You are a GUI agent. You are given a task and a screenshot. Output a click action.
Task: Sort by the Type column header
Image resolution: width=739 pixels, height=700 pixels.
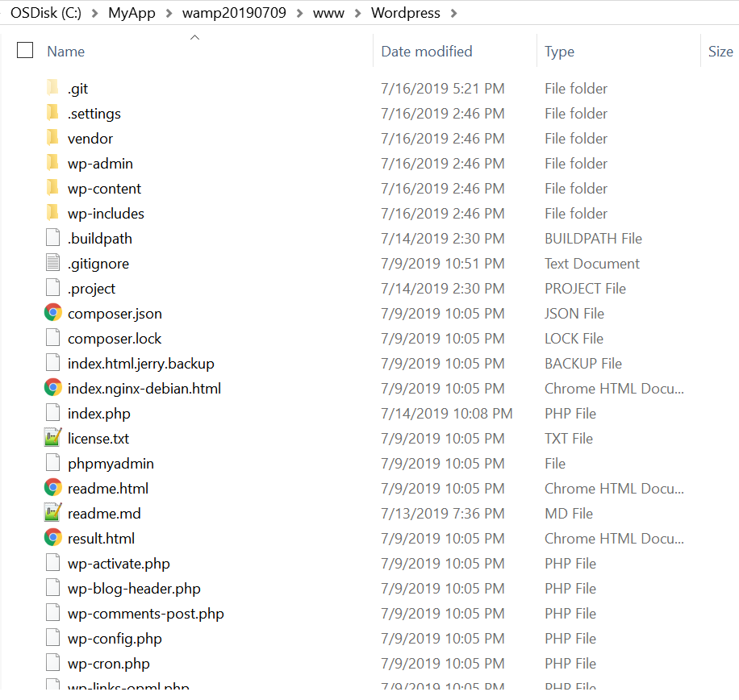click(x=559, y=52)
